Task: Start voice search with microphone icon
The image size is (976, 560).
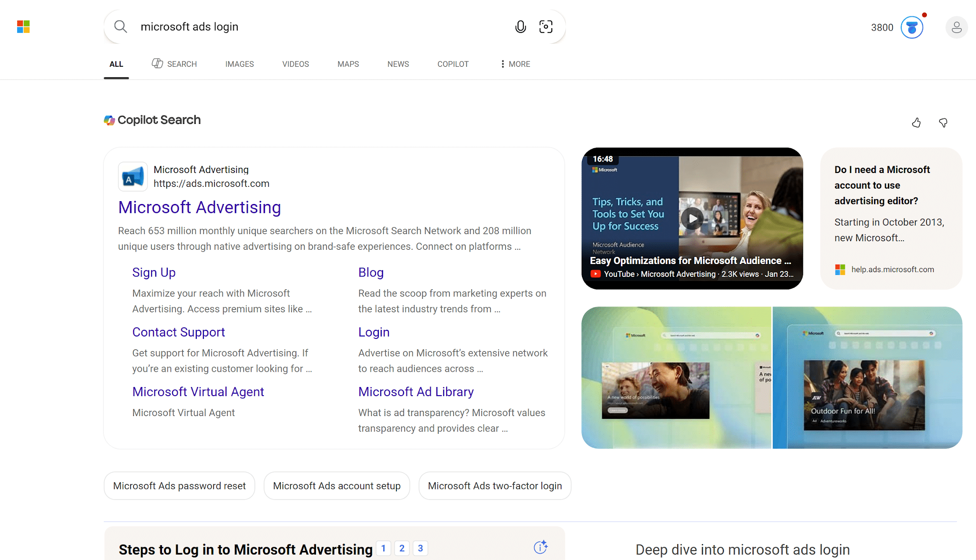Action: click(x=520, y=27)
